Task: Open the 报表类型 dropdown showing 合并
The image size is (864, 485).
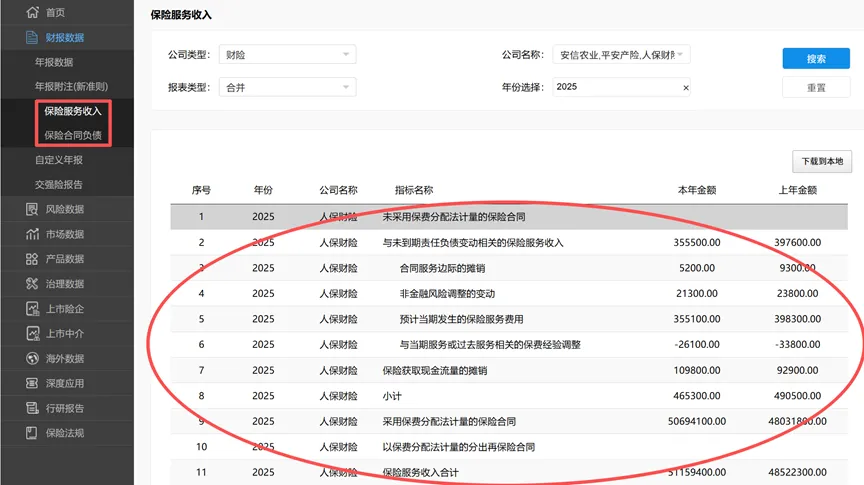Action: point(288,87)
